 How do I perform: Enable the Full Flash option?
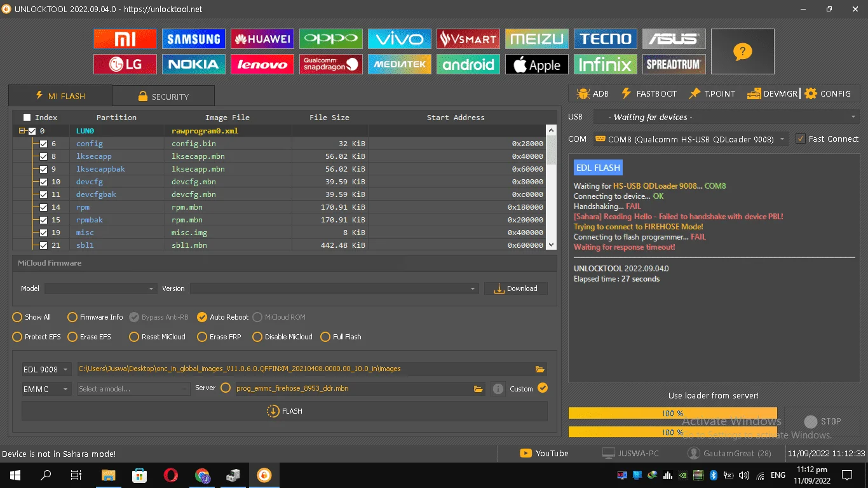(341, 337)
